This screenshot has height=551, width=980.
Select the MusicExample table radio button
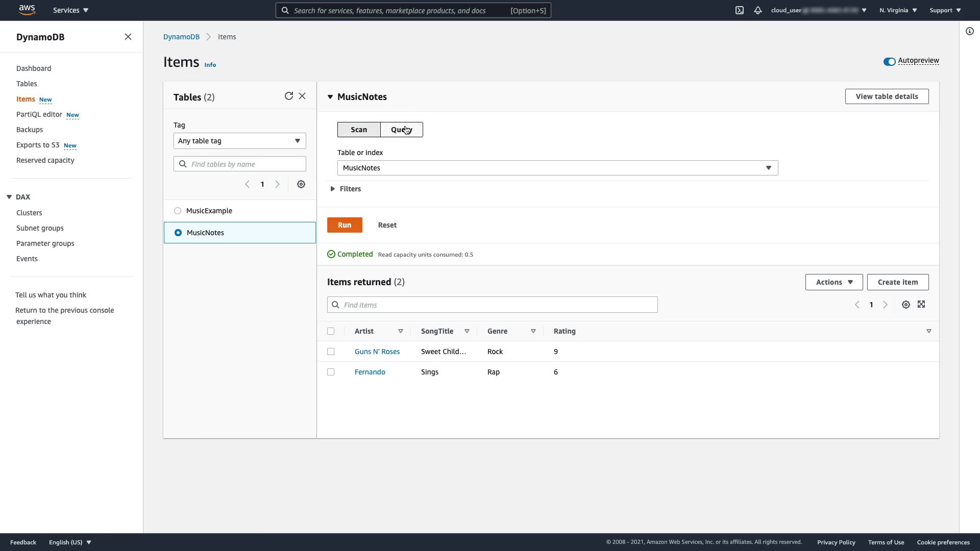coord(178,211)
